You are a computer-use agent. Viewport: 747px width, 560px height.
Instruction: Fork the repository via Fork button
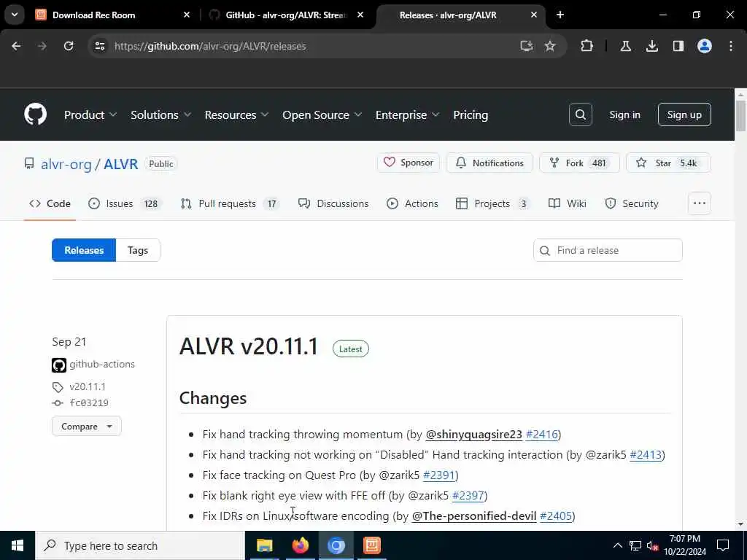(579, 163)
